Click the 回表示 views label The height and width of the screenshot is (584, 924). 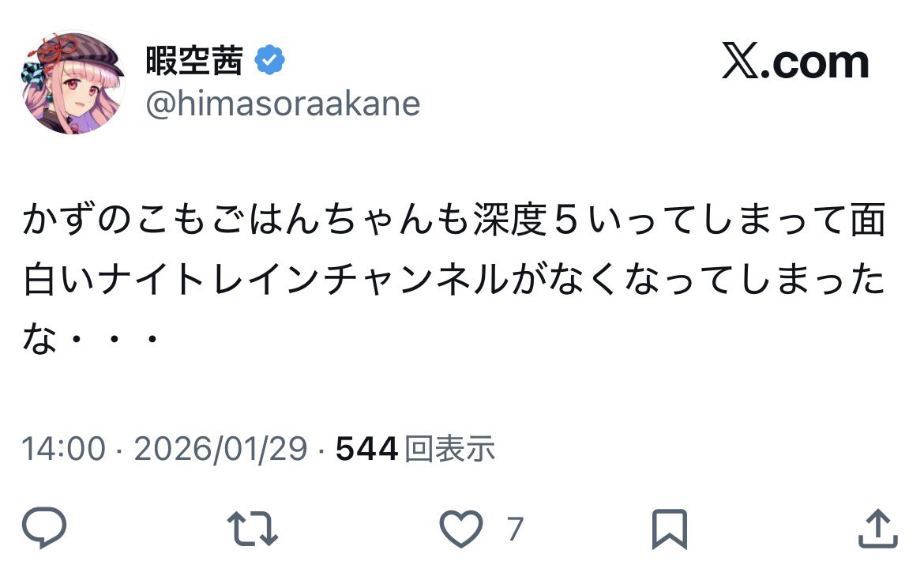[450, 450]
